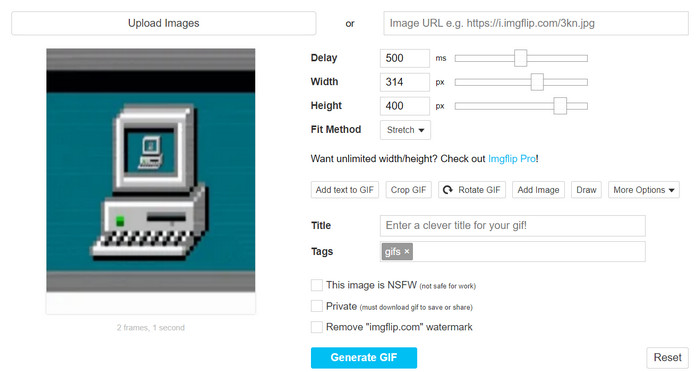Click the pixel computer GIF preview
Screen dimensions: 700x372
coord(151,170)
